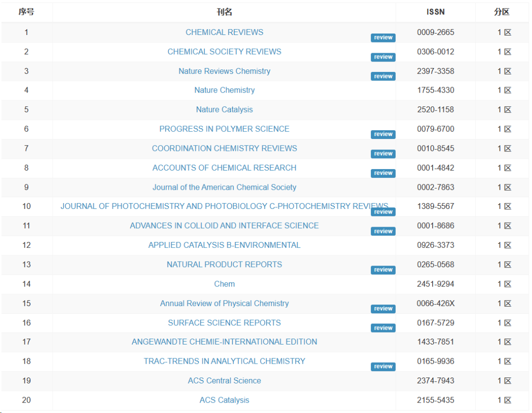This screenshot has height=413, width=532.
Task: Select ISSN value 0001-8686
Action: tap(435, 226)
